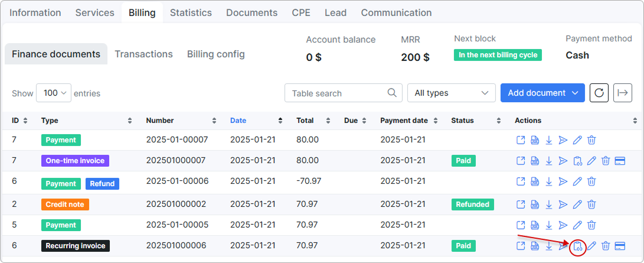Click card payment icon for Recurring invoice
Image resolution: width=644 pixels, height=263 pixels.
click(620, 246)
